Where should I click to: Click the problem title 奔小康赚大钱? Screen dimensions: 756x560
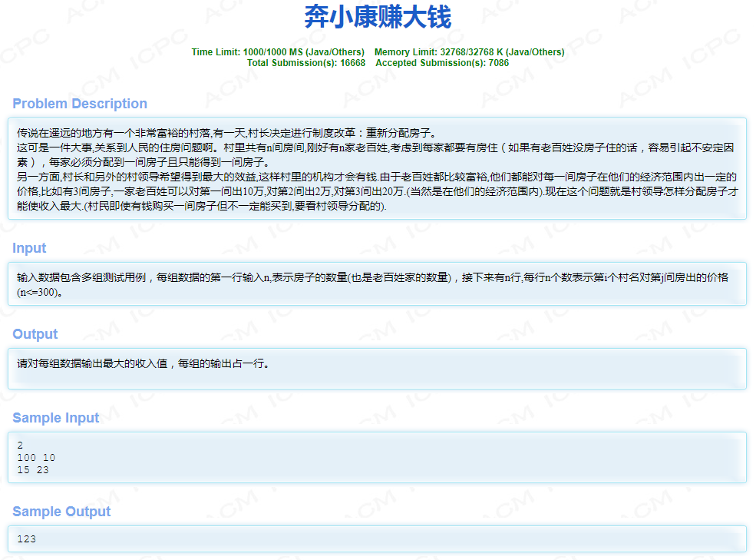click(378, 17)
